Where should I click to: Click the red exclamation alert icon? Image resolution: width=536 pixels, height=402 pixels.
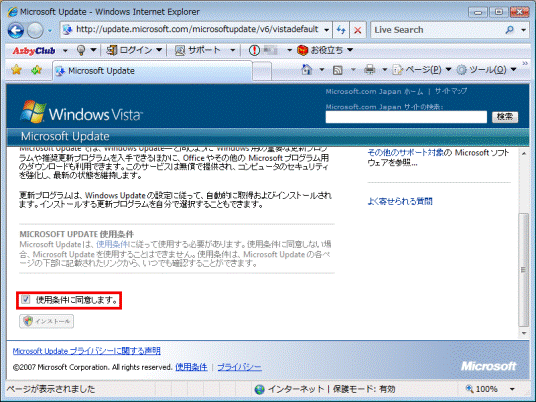click(254, 50)
